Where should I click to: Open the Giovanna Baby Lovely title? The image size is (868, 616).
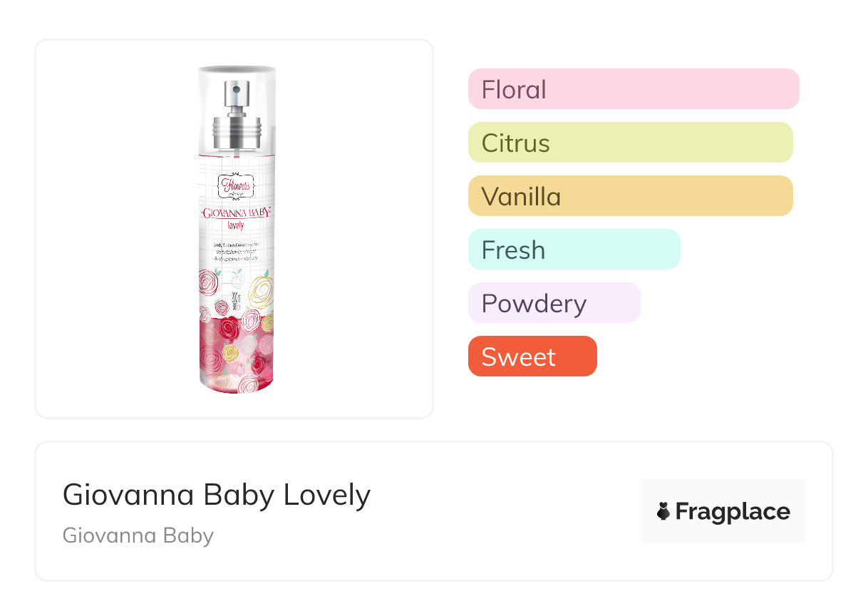pyautogui.click(x=217, y=495)
